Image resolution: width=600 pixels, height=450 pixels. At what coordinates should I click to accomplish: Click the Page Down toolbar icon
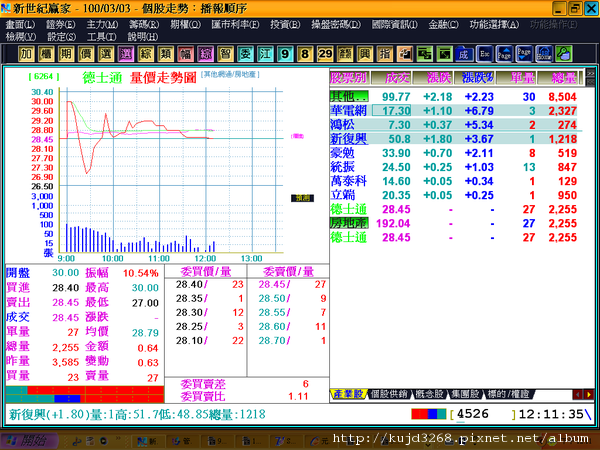524,54
